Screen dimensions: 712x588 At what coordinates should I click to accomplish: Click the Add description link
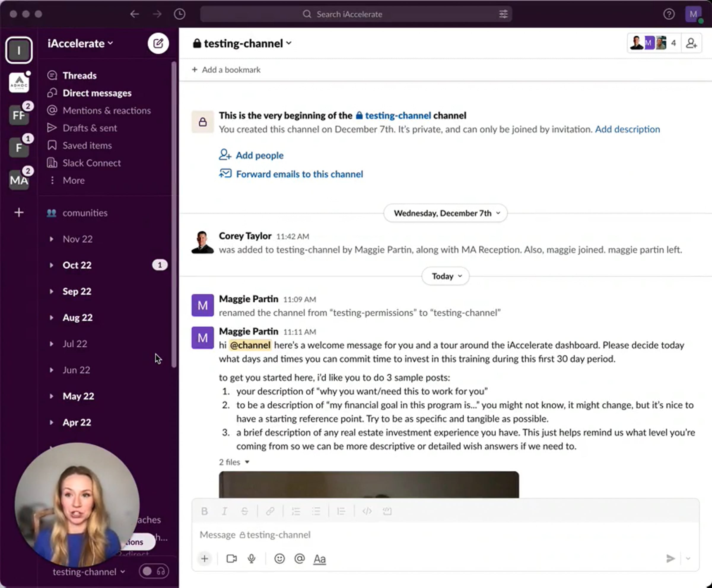pyautogui.click(x=627, y=129)
